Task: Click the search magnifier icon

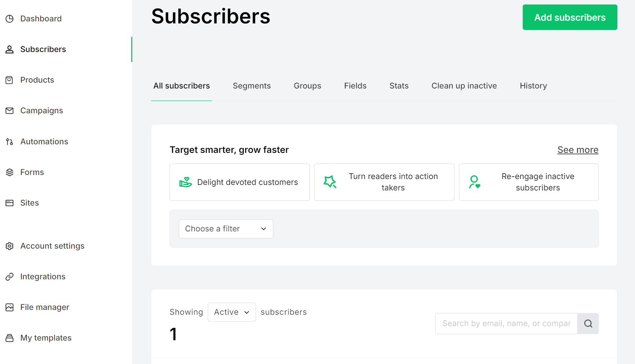Action: click(588, 323)
